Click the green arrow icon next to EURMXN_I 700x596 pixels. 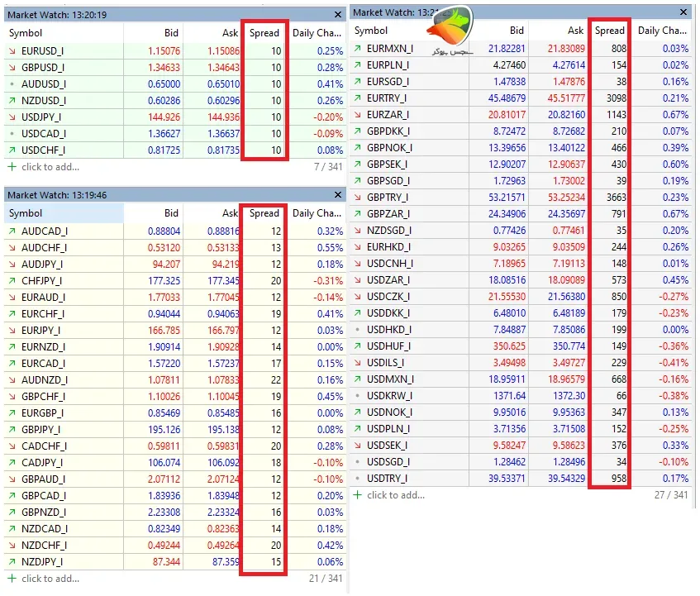pyautogui.click(x=358, y=49)
